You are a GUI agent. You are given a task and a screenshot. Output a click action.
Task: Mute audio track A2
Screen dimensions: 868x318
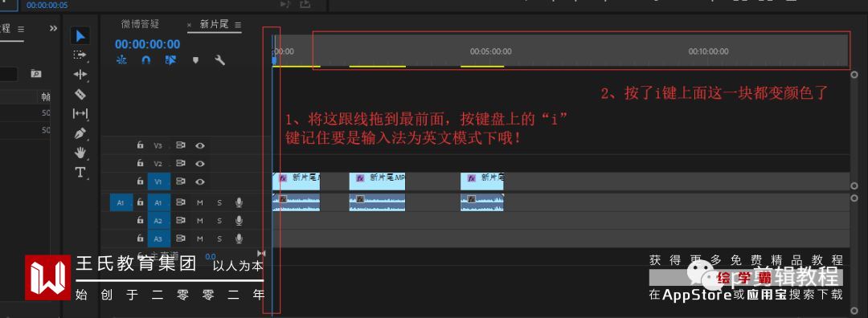(200, 221)
